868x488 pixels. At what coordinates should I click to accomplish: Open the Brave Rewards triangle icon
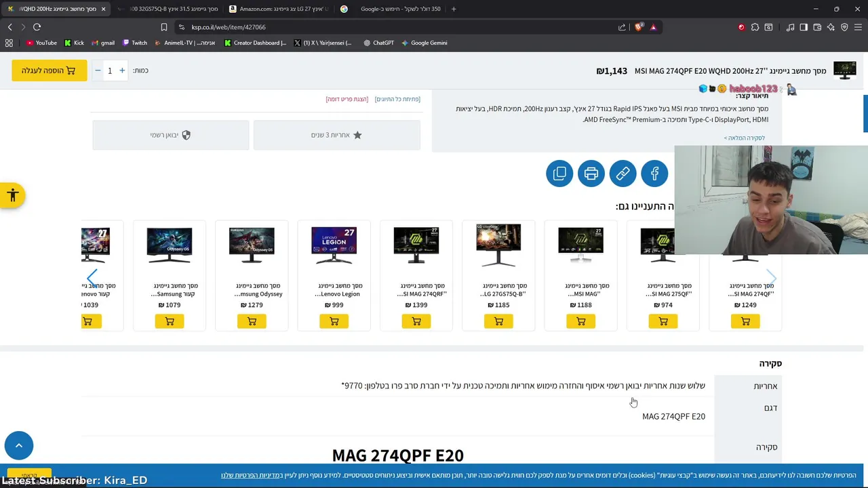click(x=653, y=27)
